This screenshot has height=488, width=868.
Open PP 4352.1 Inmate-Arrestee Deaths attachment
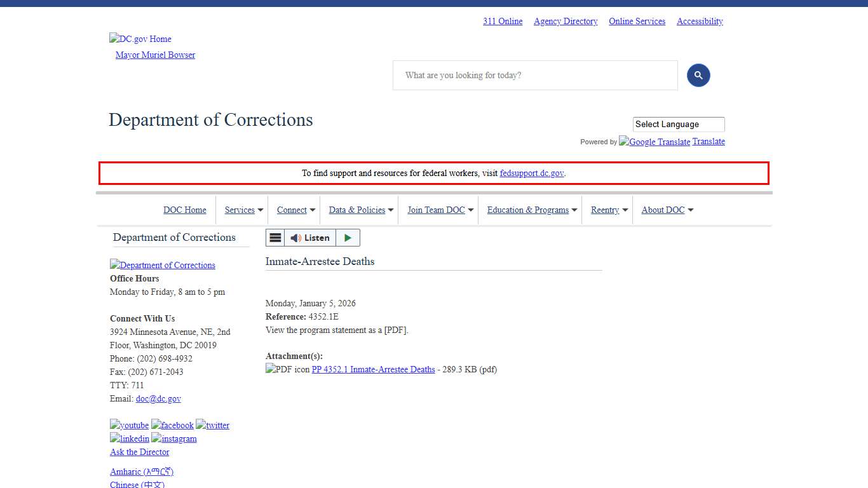(x=373, y=369)
